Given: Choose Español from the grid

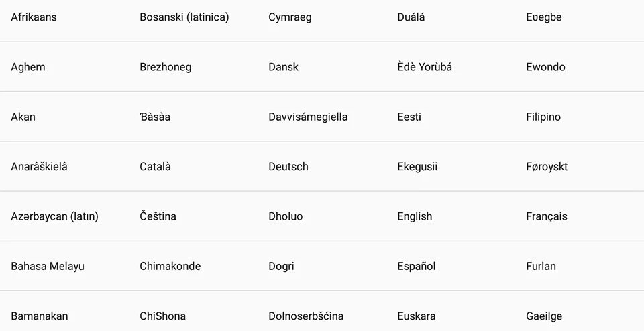Looking at the screenshot, I should pos(417,266).
